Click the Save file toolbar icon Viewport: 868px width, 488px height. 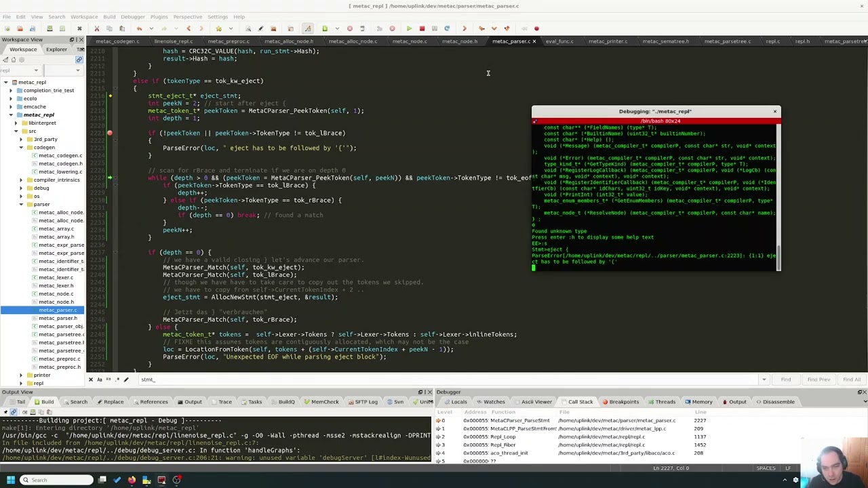pos(50,28)
